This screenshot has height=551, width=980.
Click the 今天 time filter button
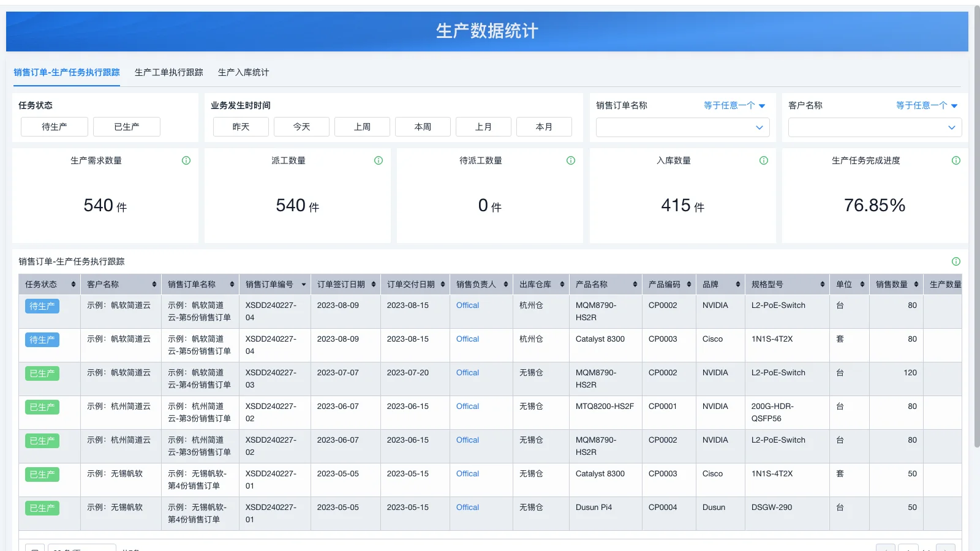point(301,127)
